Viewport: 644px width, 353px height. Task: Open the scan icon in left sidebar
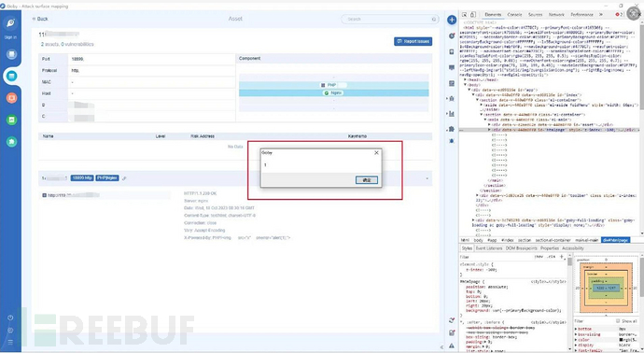(11, 54)
